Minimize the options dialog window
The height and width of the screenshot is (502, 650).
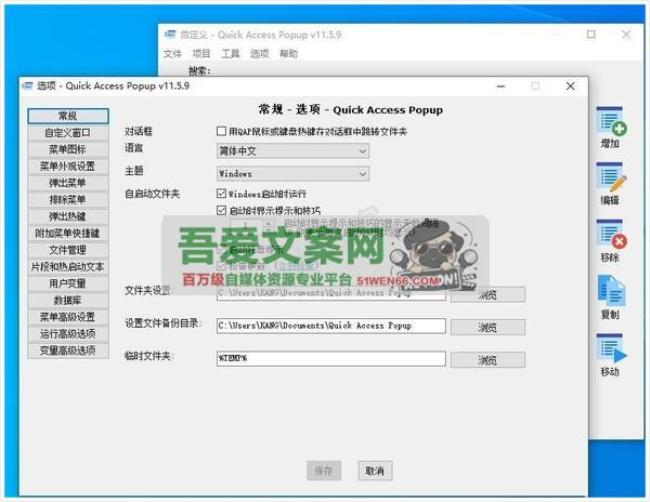[501, 86]
